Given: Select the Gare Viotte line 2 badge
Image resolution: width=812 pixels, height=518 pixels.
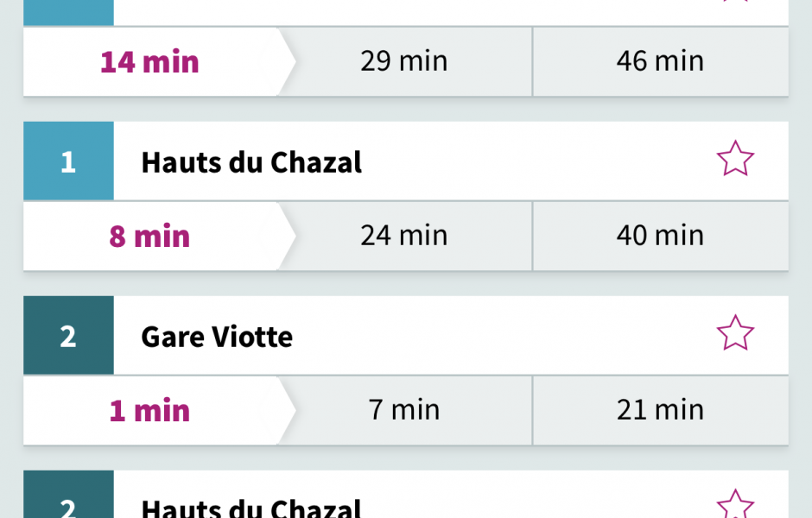Looking at the screenshot, I should (x=68, y=335).
